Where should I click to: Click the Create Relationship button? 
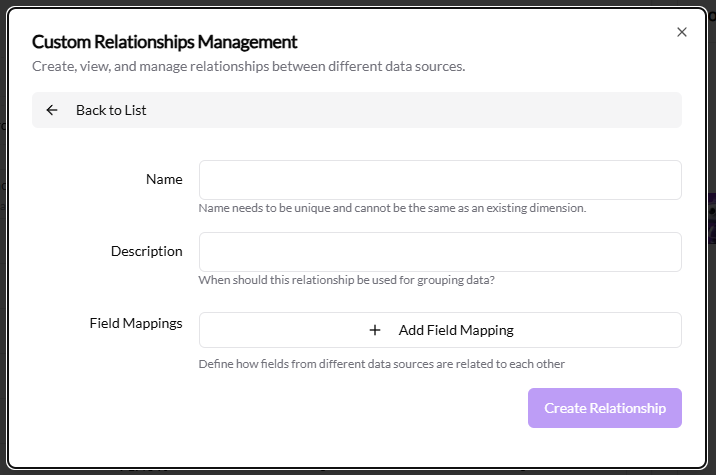[604, 408]
